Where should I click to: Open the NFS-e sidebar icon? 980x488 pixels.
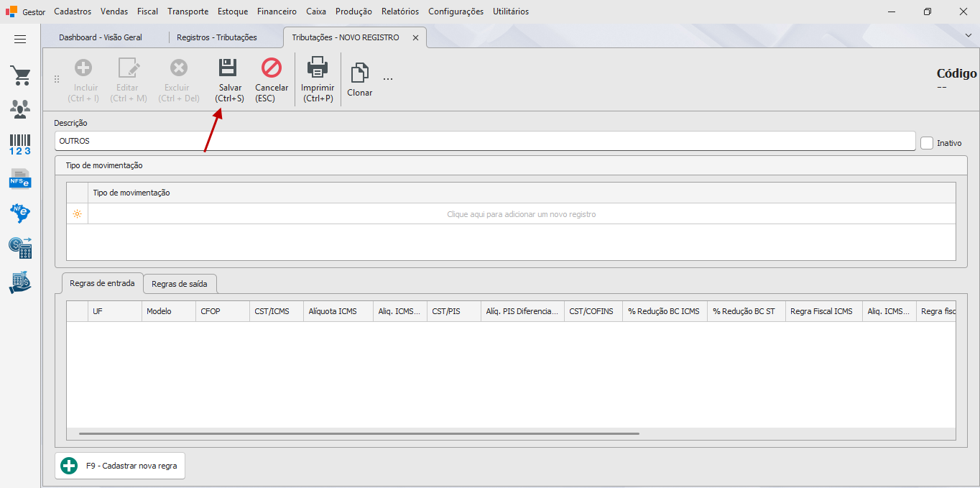click(20, 178)
